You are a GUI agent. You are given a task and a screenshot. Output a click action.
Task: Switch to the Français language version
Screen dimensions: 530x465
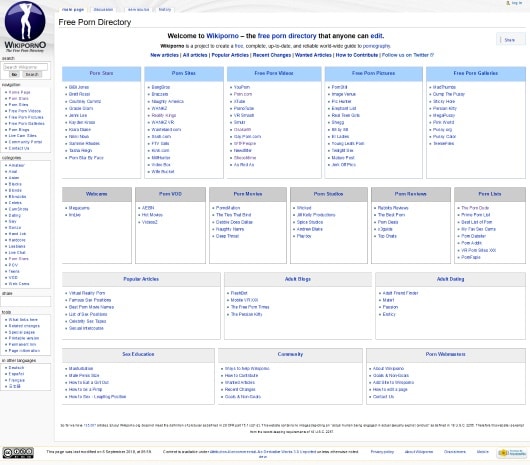[x=17, y=381]
